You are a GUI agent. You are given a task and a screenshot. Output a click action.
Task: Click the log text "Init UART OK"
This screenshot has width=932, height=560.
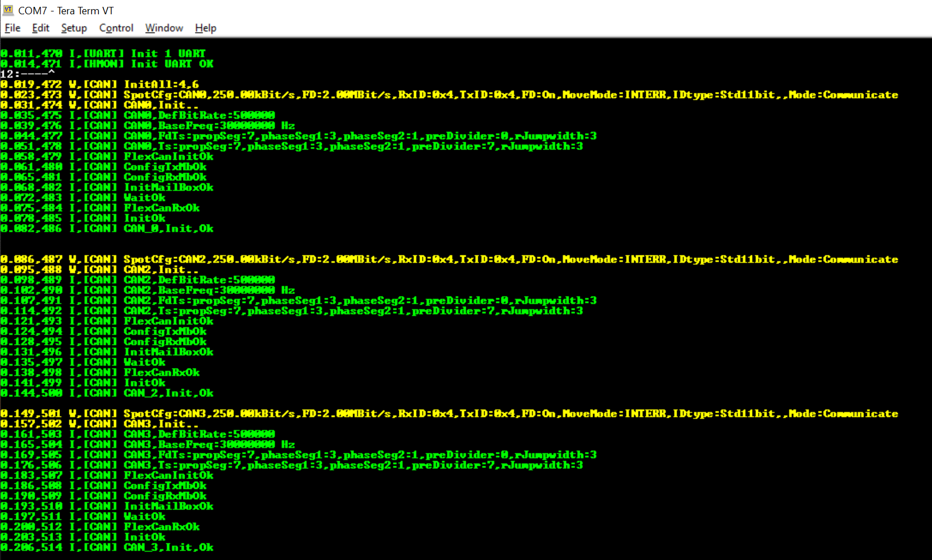click(x=172, y=63)
